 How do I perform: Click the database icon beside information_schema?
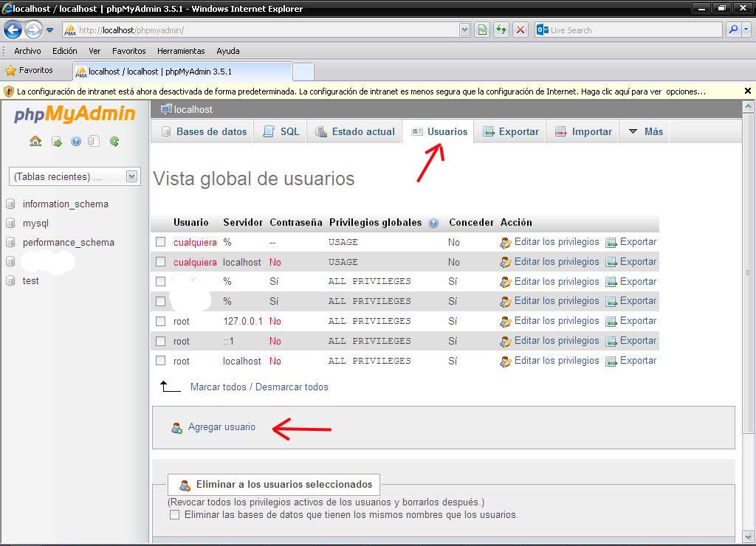(x=10, y=204)
